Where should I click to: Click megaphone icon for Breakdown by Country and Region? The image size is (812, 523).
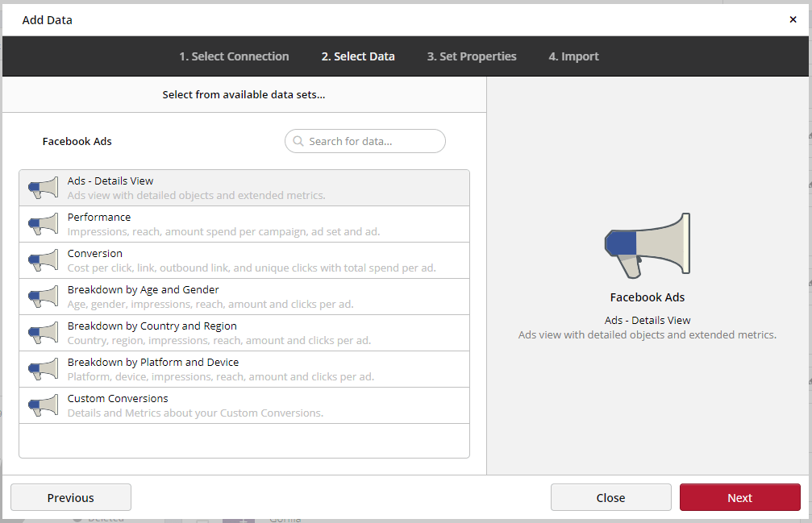pyautogui.click(x=44, y=333)
